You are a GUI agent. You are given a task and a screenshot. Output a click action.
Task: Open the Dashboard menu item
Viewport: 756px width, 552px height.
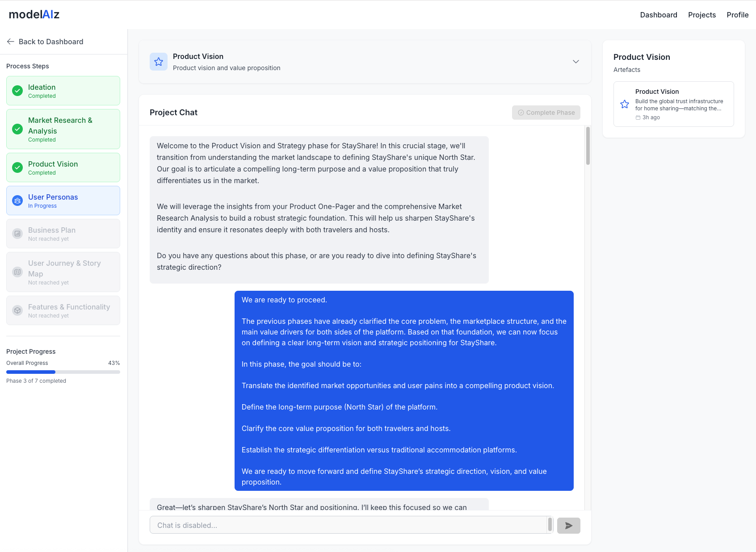click(x=659, y=15)
